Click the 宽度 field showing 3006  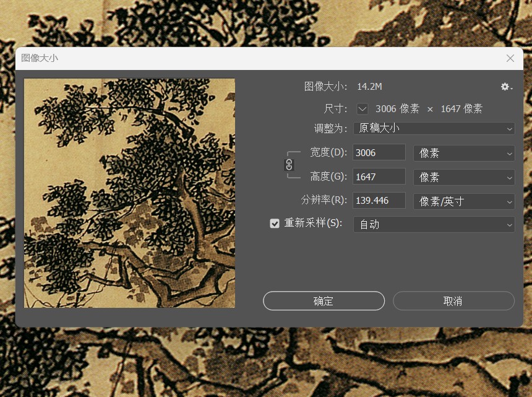[379, 152]
